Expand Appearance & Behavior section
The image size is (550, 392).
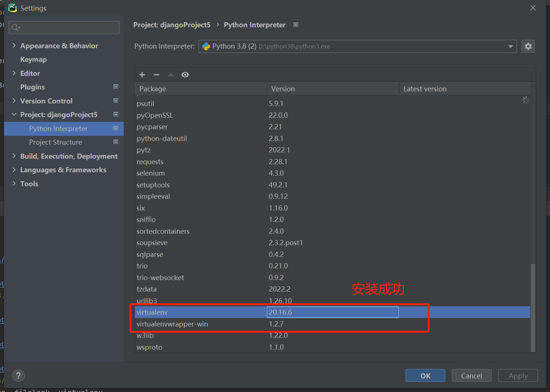(x=14, y=46)
